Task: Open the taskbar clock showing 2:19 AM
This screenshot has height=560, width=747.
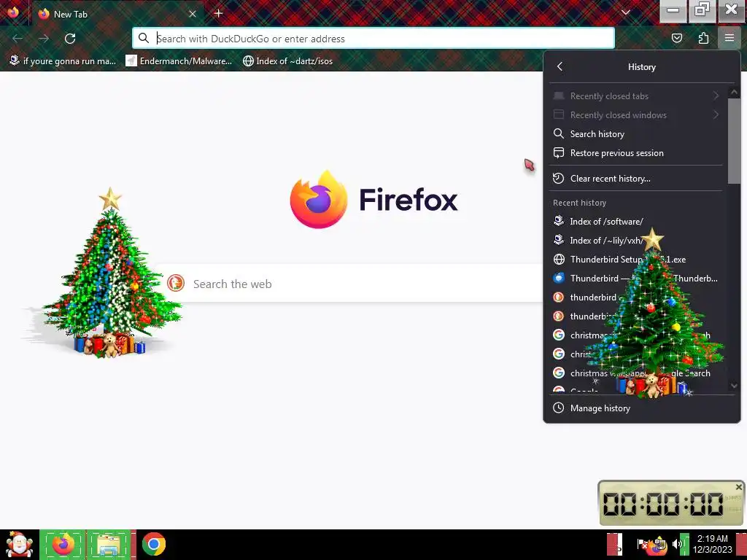Action: (712, 544)
